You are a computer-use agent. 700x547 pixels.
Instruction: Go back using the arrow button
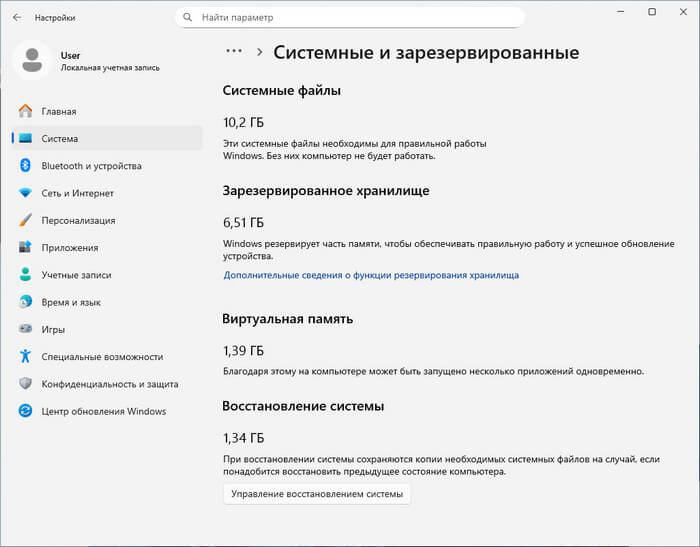point(16,17)
